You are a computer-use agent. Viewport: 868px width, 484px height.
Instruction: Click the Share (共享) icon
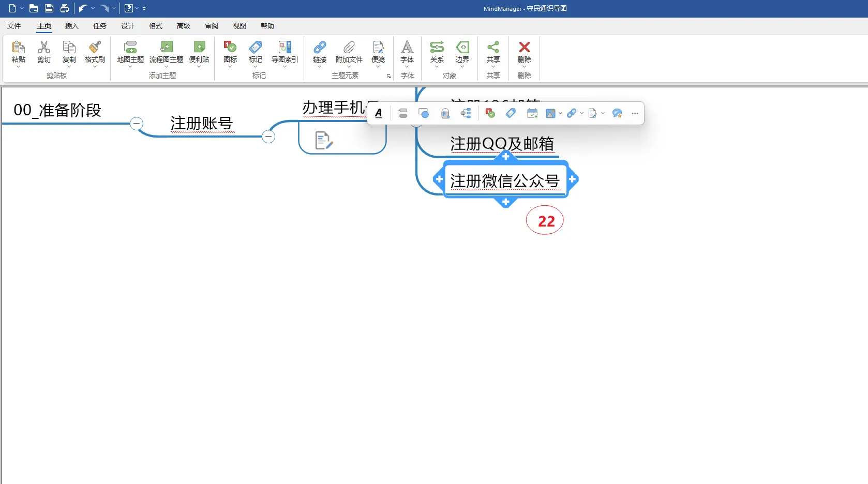[x=493, y=48]
